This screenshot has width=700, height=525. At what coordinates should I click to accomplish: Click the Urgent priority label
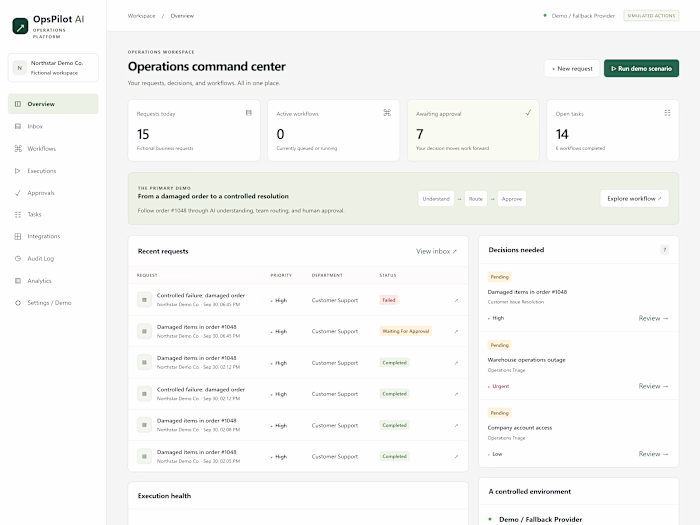coord(500,386)
